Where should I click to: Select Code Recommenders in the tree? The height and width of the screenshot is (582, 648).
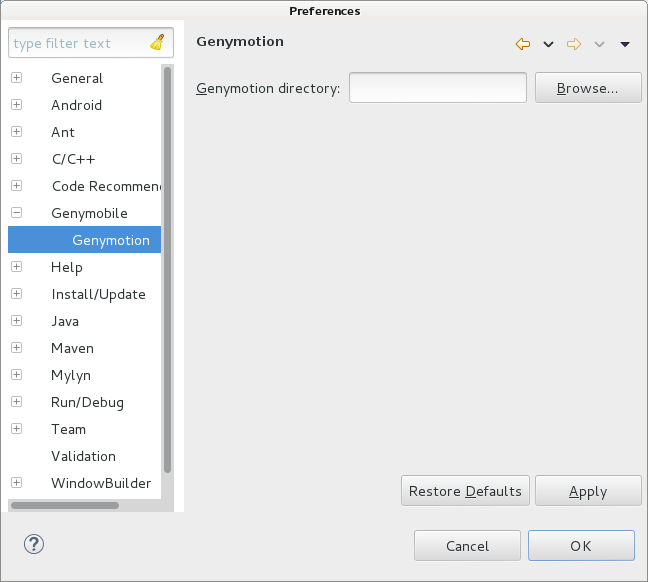point(106,186)
